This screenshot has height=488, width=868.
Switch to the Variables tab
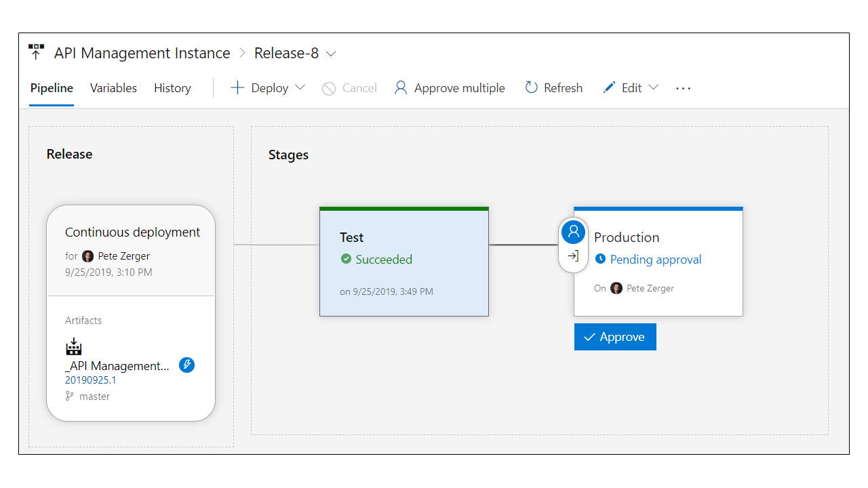(113, 88)
